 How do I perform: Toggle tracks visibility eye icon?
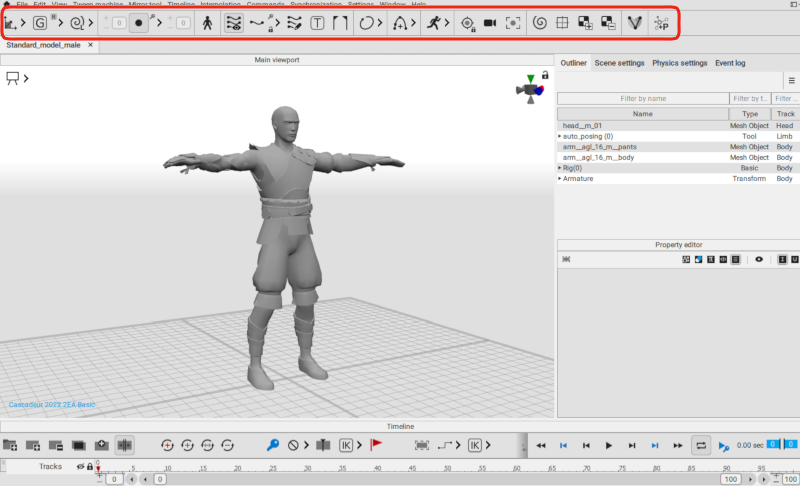click(x=81, y=467)
